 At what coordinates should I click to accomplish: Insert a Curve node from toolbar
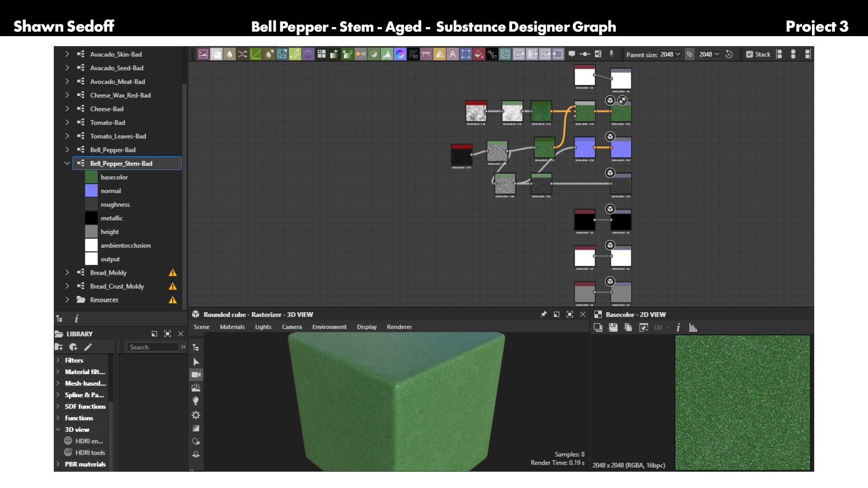coord(255,54)
